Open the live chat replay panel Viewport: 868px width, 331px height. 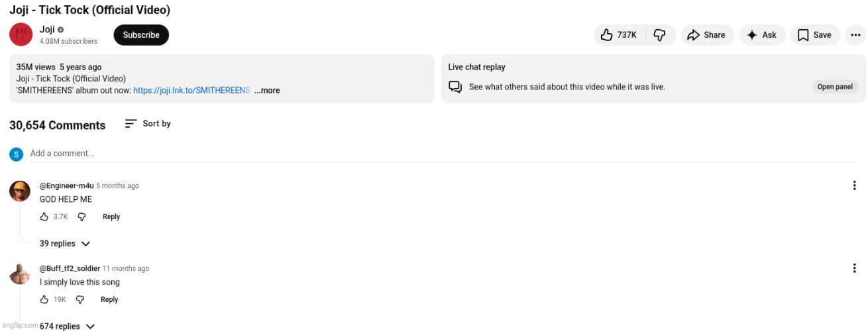point(834,87)
